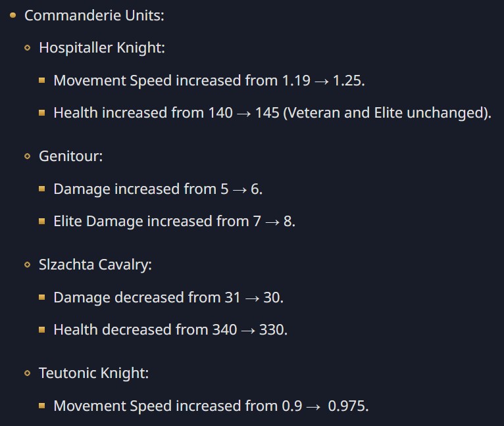Select the Health decreased 340 to 330 line
This screenshot has width=504, height=426.
pyautogui.click(x=170, y=329)
